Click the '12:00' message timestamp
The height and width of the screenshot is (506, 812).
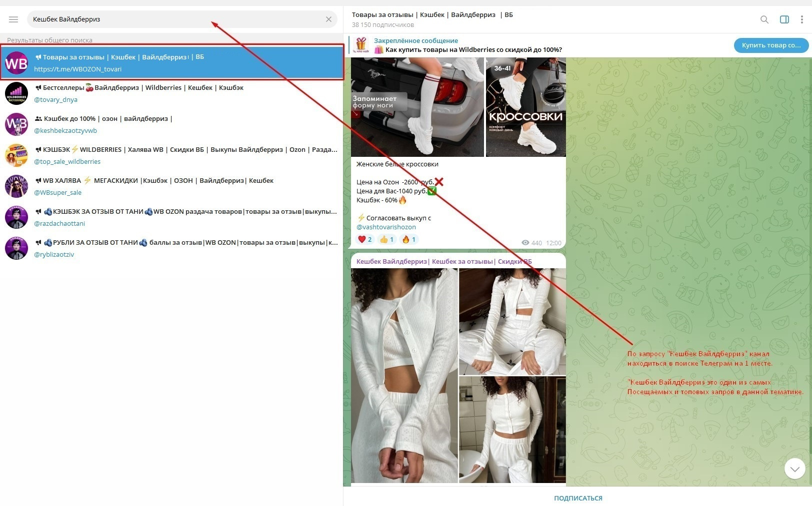[553, 243]
